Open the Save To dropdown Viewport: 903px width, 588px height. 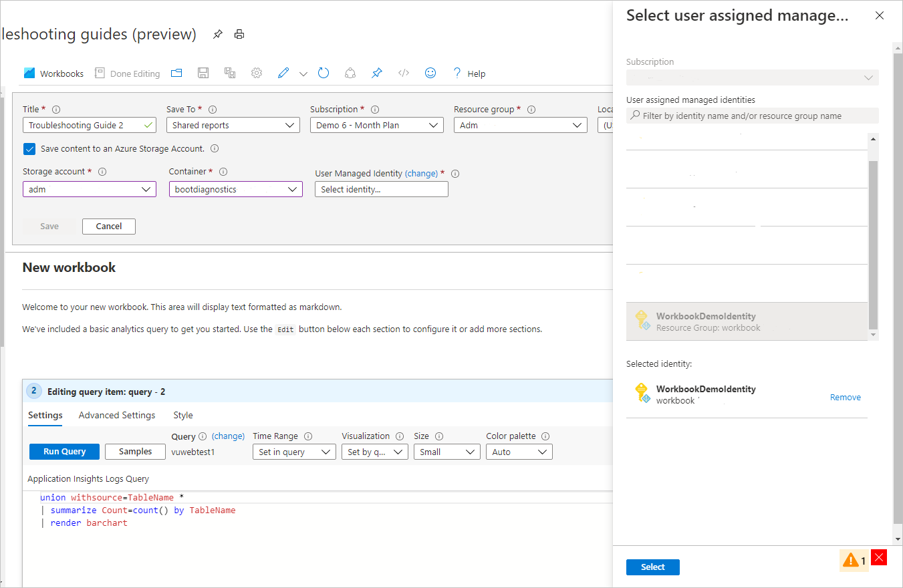click(x=233, y=125)
